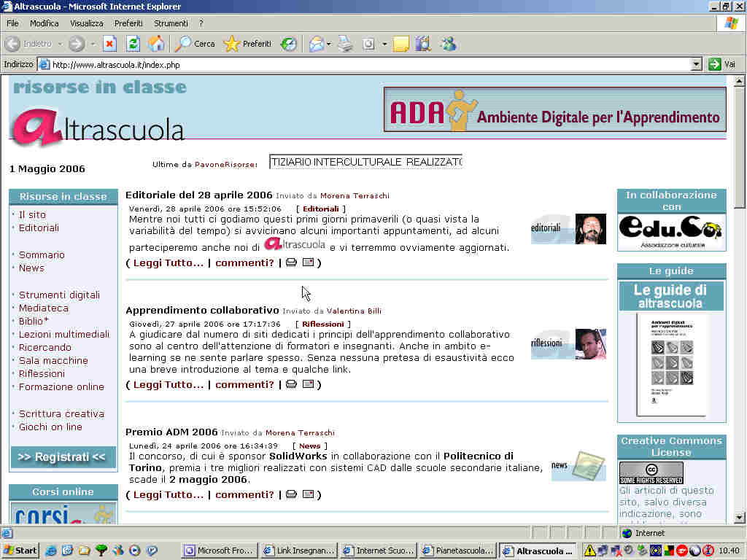This screenshot has height=560, width=747.
Task: Email the Premio ADM 2006 article
Action: coord(309,494)
